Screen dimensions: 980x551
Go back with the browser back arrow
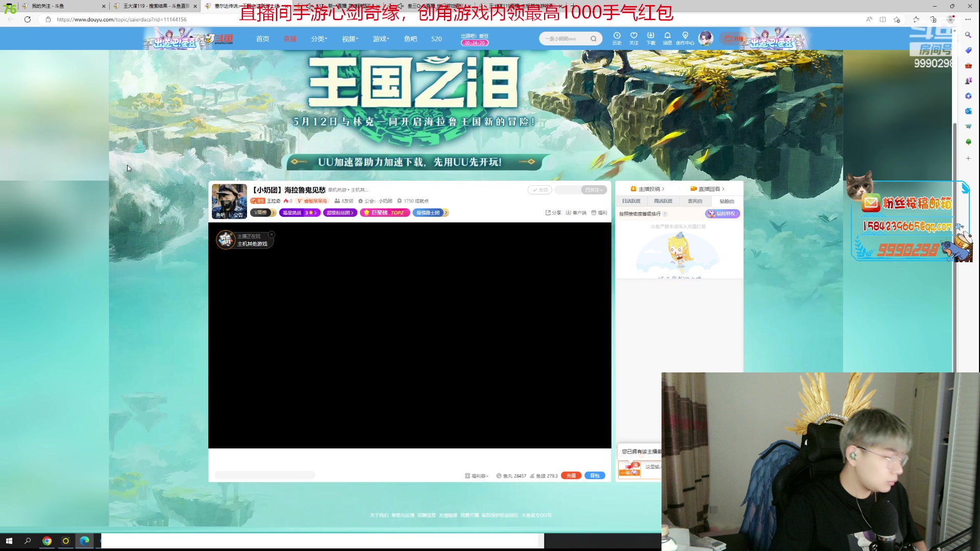tap(11, 19)
